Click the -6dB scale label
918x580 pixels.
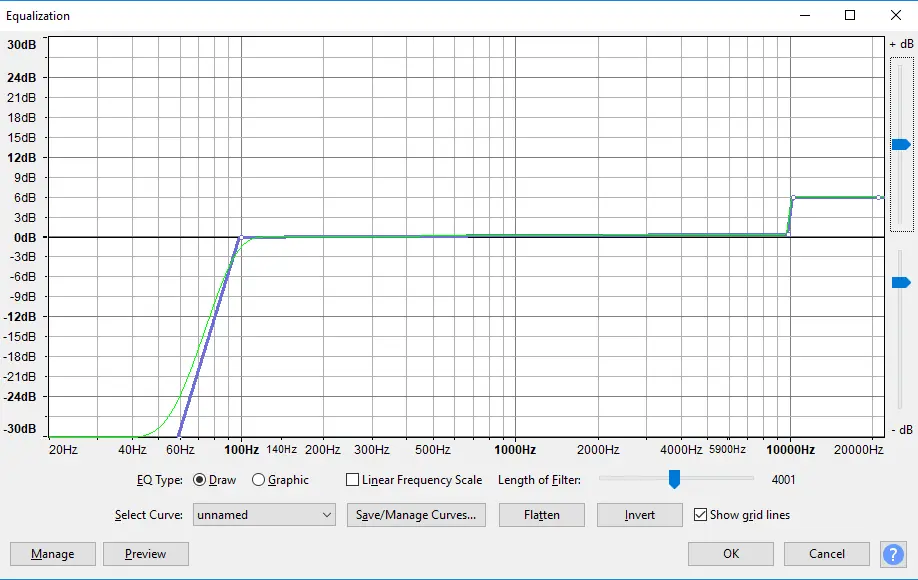[x=23, y=277]
